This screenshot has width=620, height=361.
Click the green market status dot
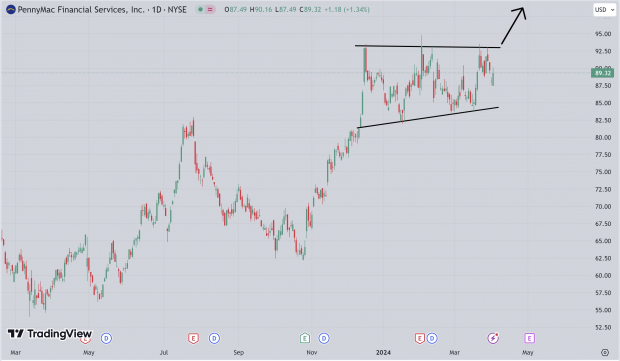click(200, 9)
